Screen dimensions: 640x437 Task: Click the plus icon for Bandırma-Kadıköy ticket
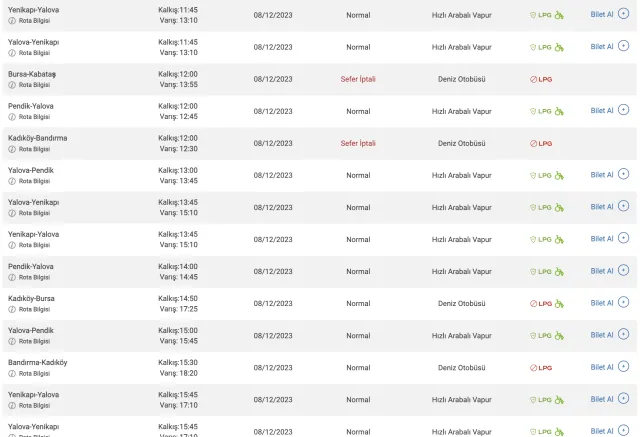(623, 367)
